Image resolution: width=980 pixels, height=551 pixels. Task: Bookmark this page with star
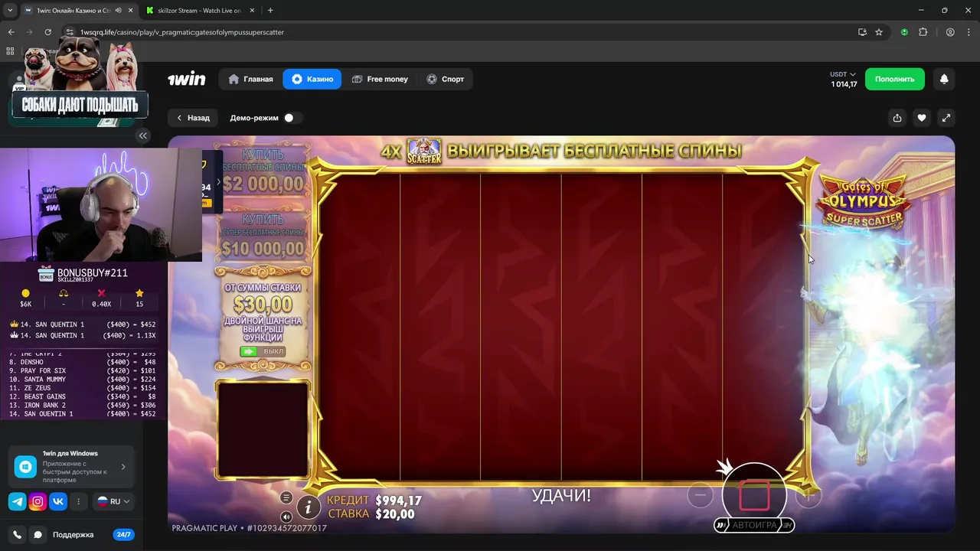[x=879, y=32]
